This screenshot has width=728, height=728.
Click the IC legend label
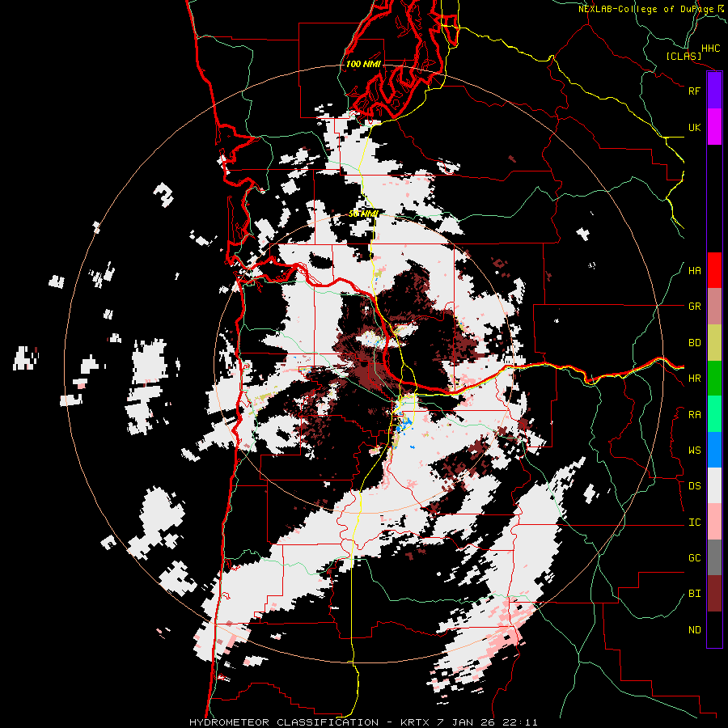[694, 523]
